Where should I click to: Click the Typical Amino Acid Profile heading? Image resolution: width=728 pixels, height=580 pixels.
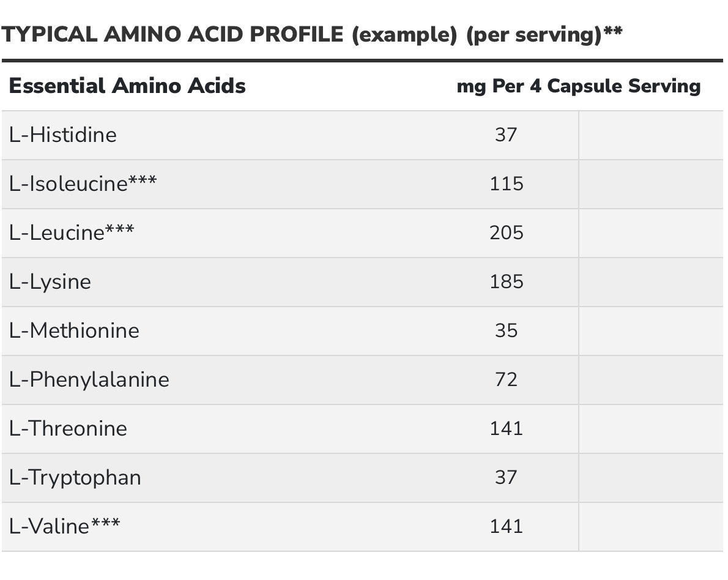(312, 35)
